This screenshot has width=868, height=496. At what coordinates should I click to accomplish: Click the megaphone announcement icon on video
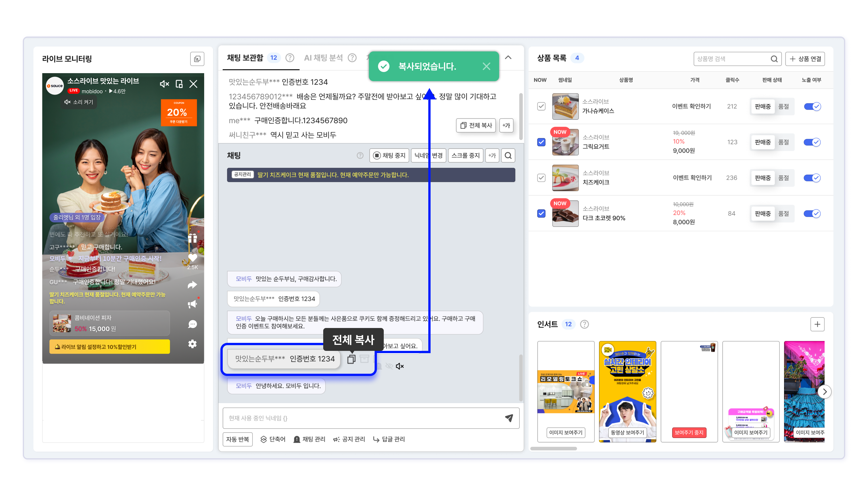tap(192, 304)
